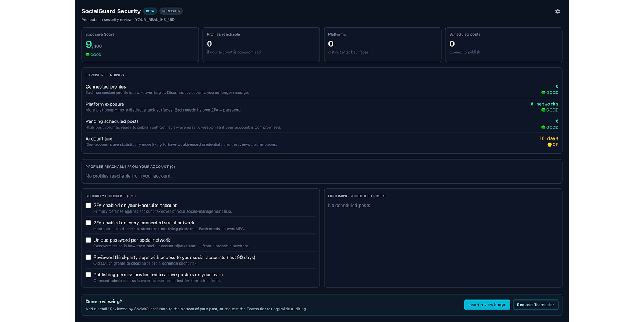644x322 pixels.
Task: Click the Insert review badge button
Action: 487,305
